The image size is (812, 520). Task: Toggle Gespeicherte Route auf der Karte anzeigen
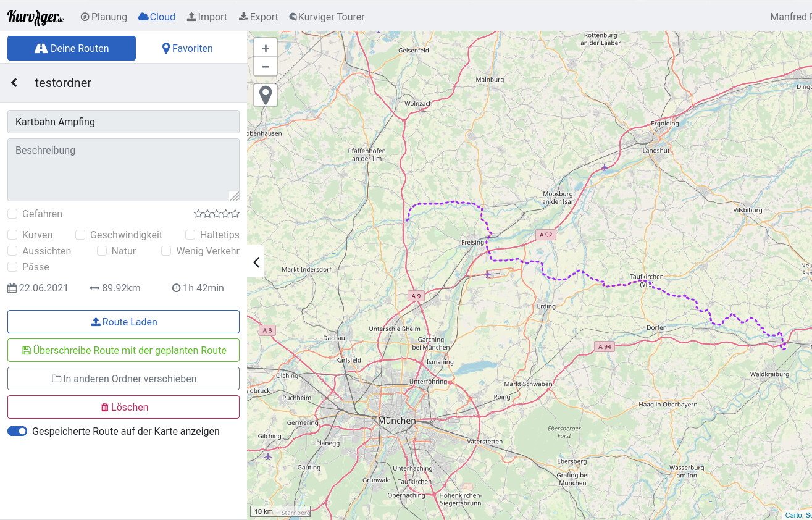(17, 431)
